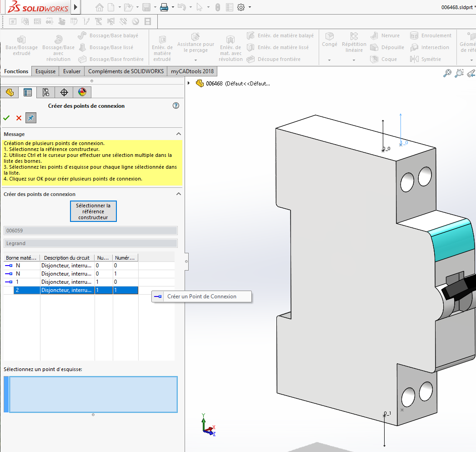Open the DisplayManager color sphere tab
The width and height of the screenshot is (476, 452).
82,92
